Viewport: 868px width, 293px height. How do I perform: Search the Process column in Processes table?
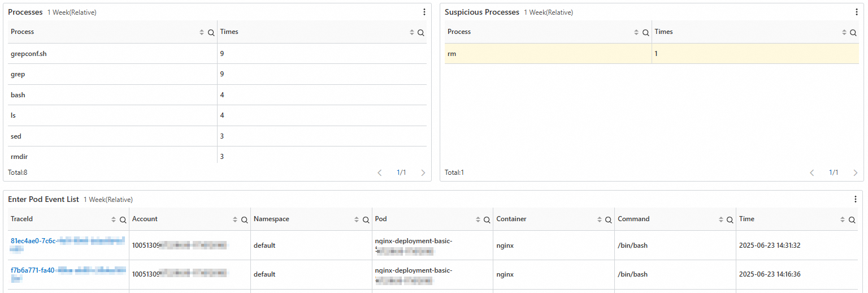click(x=211, y=33)
